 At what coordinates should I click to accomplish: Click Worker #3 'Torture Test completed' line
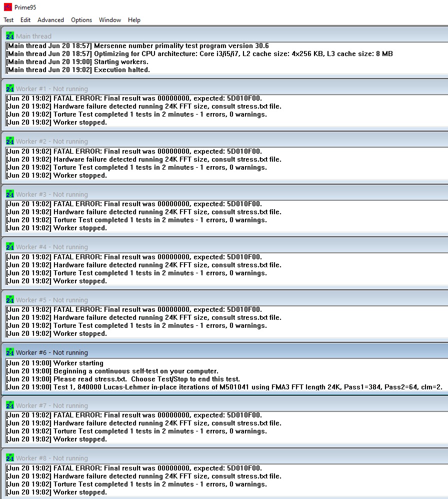pos(136,220)
